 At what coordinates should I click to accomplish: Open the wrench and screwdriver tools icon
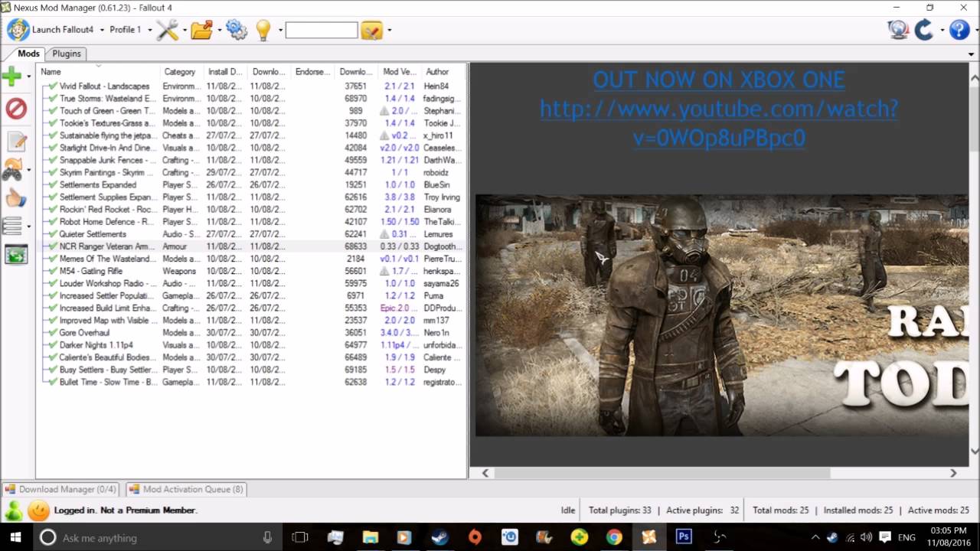click(167, 30)
